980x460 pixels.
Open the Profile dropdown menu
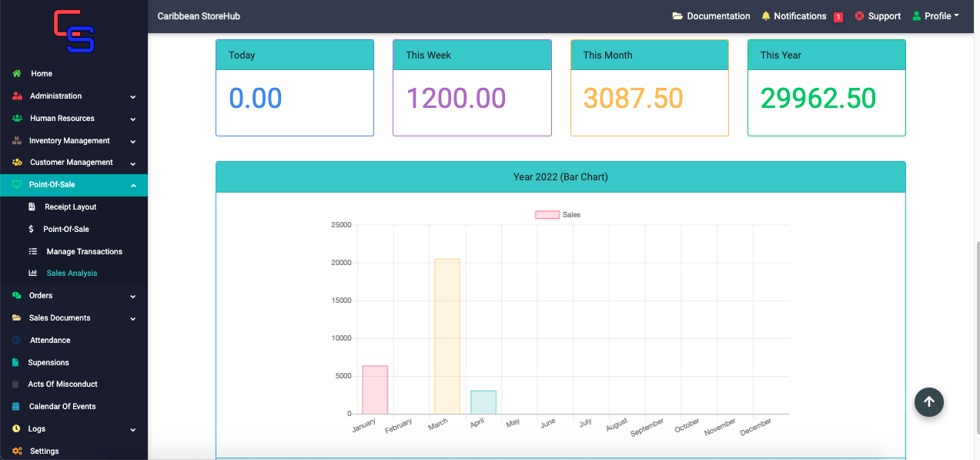935,16
